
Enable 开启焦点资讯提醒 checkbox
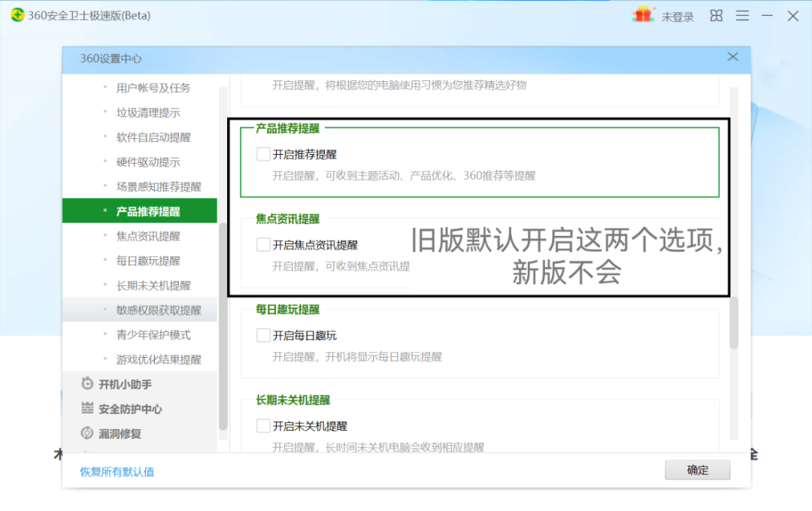point(263,244)
